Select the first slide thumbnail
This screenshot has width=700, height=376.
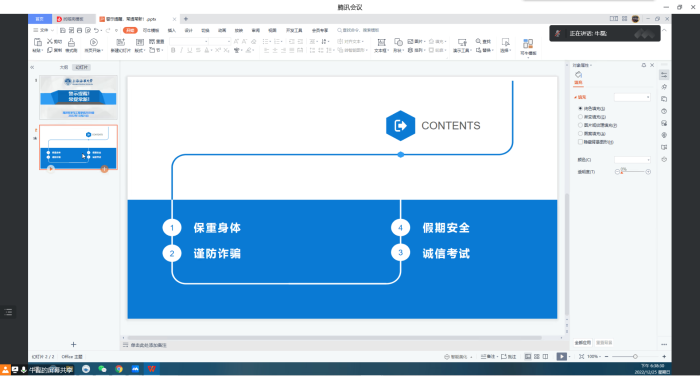(78, 97)
